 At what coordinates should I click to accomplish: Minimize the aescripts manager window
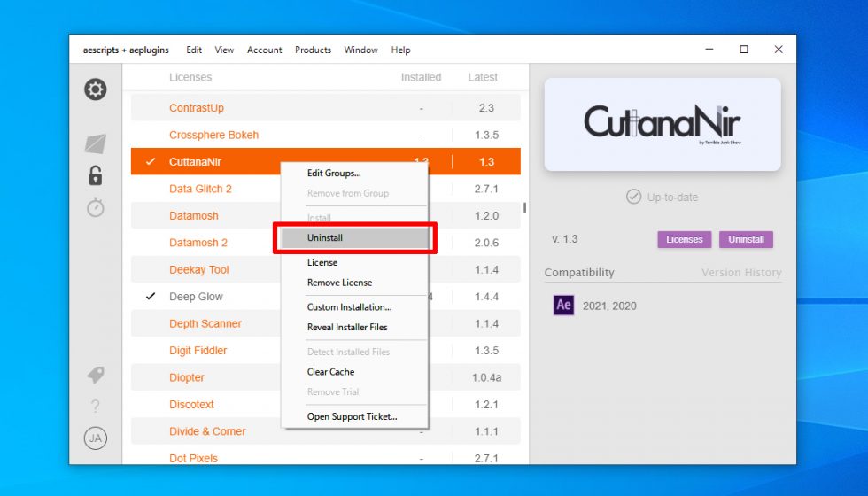pos(709,50)
